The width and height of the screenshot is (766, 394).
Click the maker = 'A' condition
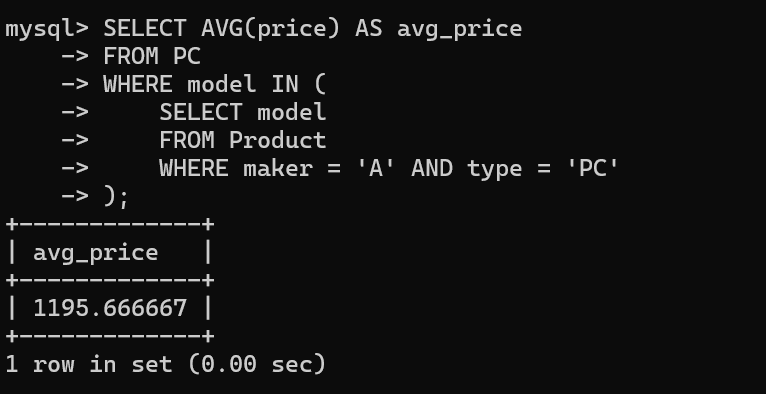point(319,168)
